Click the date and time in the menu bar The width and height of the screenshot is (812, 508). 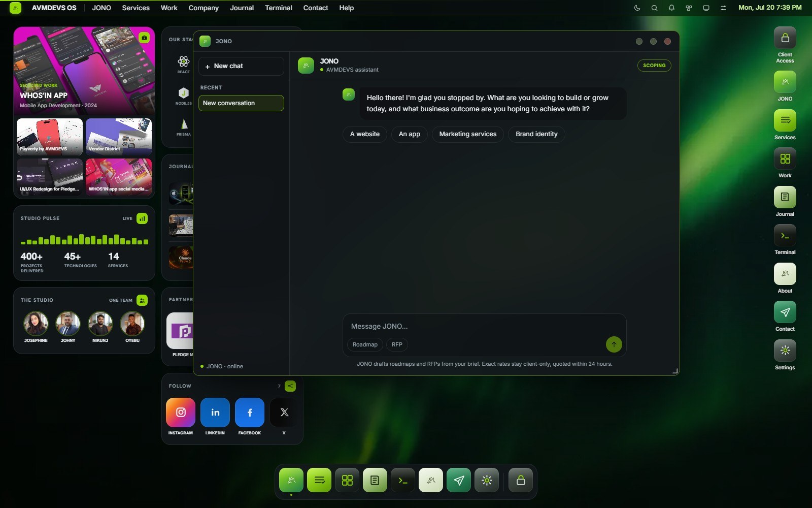pos(770,8)
